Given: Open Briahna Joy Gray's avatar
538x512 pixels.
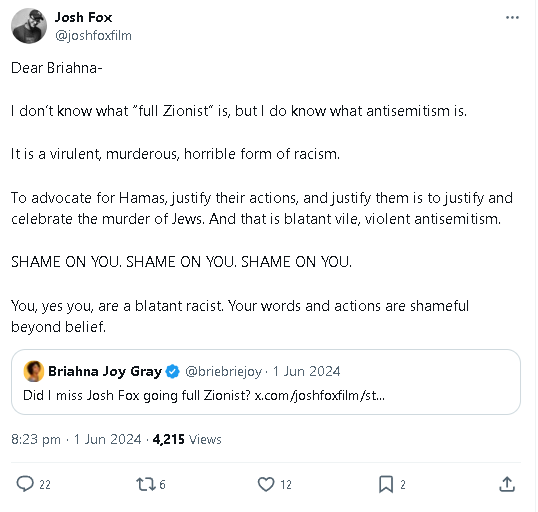Looking at the screenshot, I should pyautogui.click(x=34, y=371).
